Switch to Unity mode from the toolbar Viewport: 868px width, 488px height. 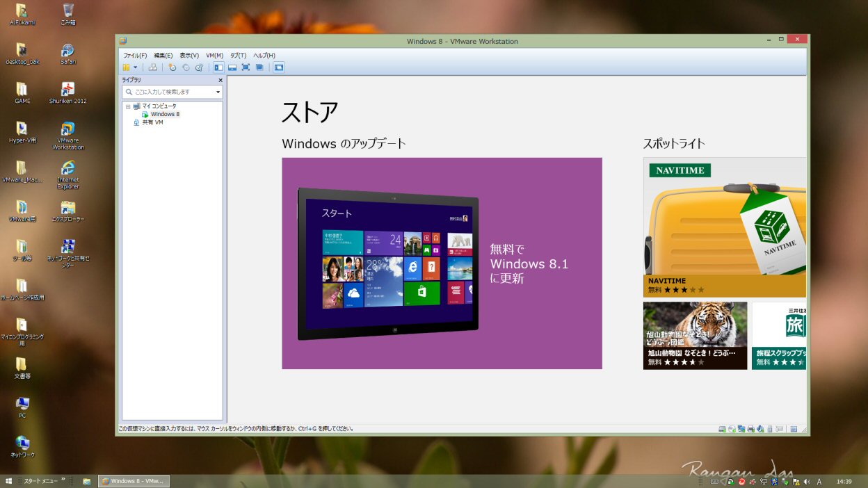pyautogui.click(x=259, y=67)
